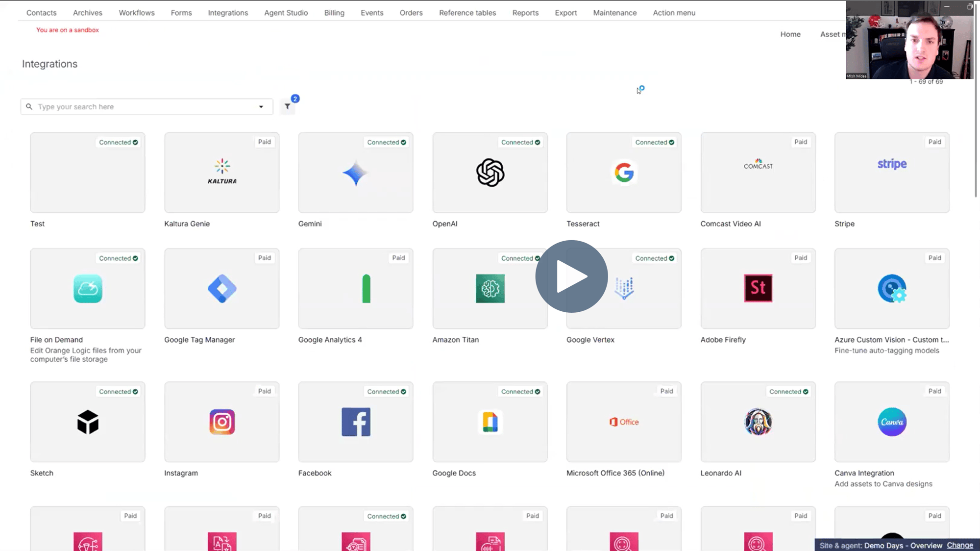Click the Connected badge on Gemini tile

click(x=387, y=142)
